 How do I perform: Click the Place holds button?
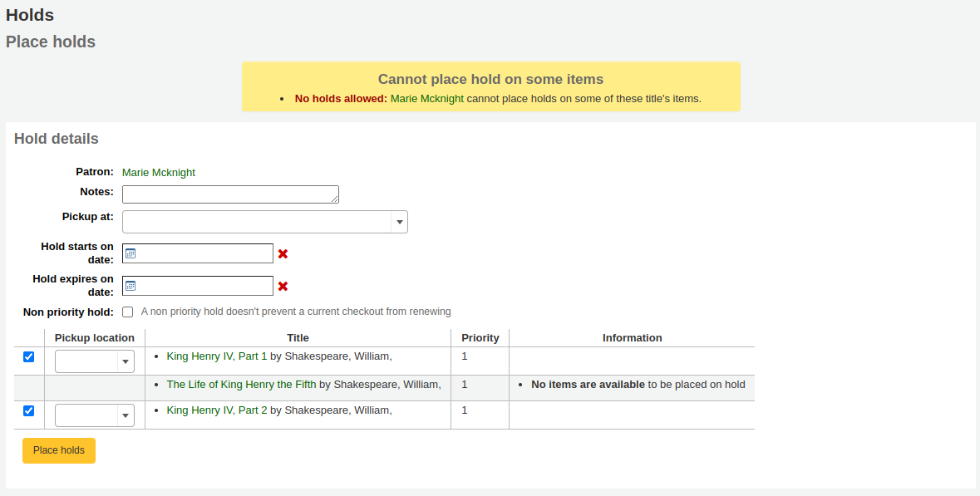(x=59, y=450)
